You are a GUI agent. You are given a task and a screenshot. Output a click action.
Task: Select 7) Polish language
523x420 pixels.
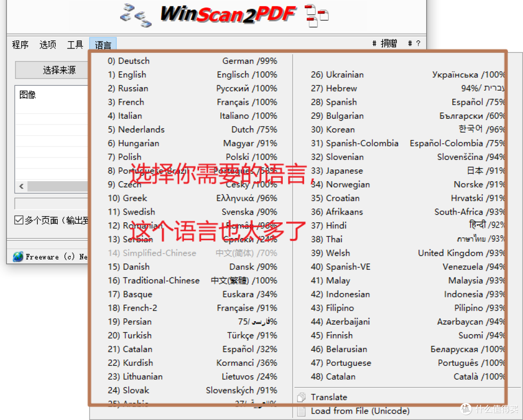(192, 157)
